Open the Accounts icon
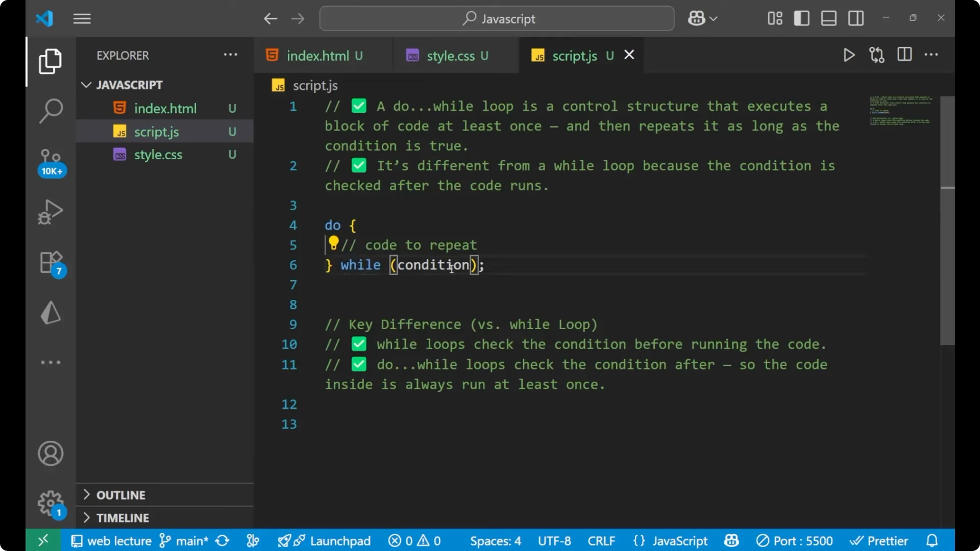Image resolution: width=980 pixels, height=551 pixels. click(50, 454)
